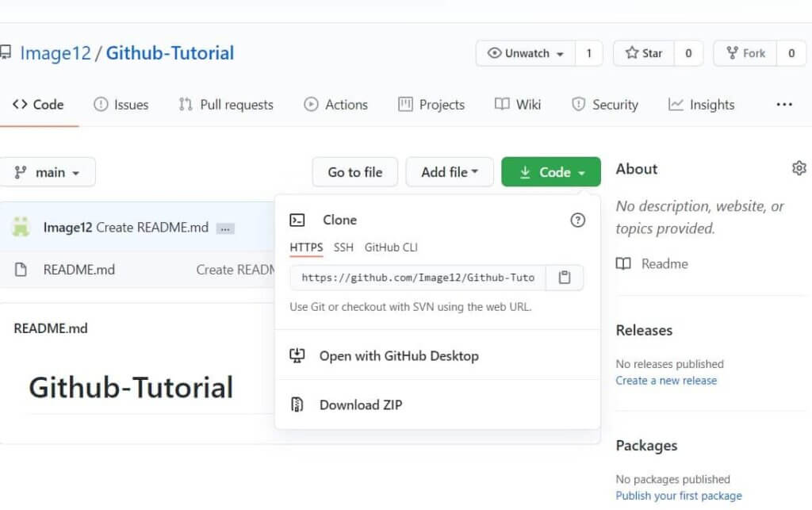Viewport: 812px width, 510px height.
Task: Click the terminal icon next to Clone
Action: tap(297, 220)
